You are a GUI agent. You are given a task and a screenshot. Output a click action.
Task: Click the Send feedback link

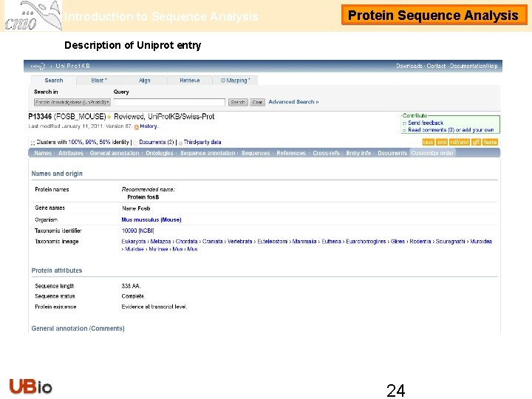pos(426,123)
